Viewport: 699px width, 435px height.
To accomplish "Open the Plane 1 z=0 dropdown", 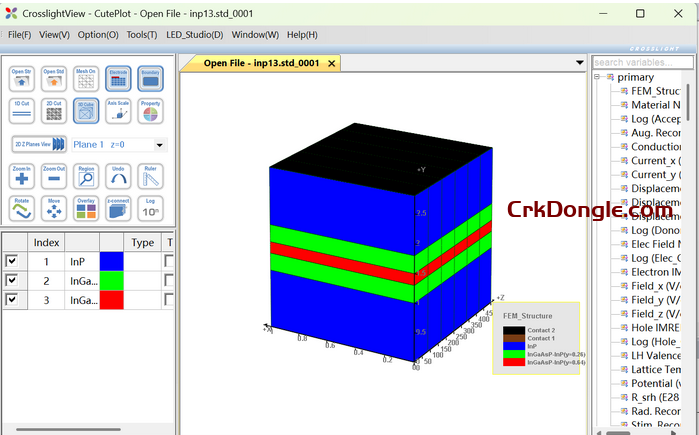I will coord(161,144).
